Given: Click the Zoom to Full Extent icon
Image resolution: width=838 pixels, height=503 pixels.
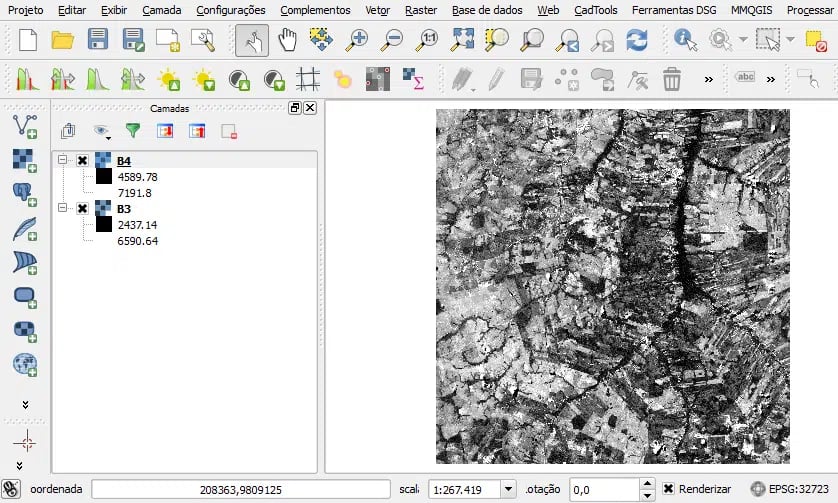Looking at the screenshot, I should pyautogui.click(x=463, y=41).
